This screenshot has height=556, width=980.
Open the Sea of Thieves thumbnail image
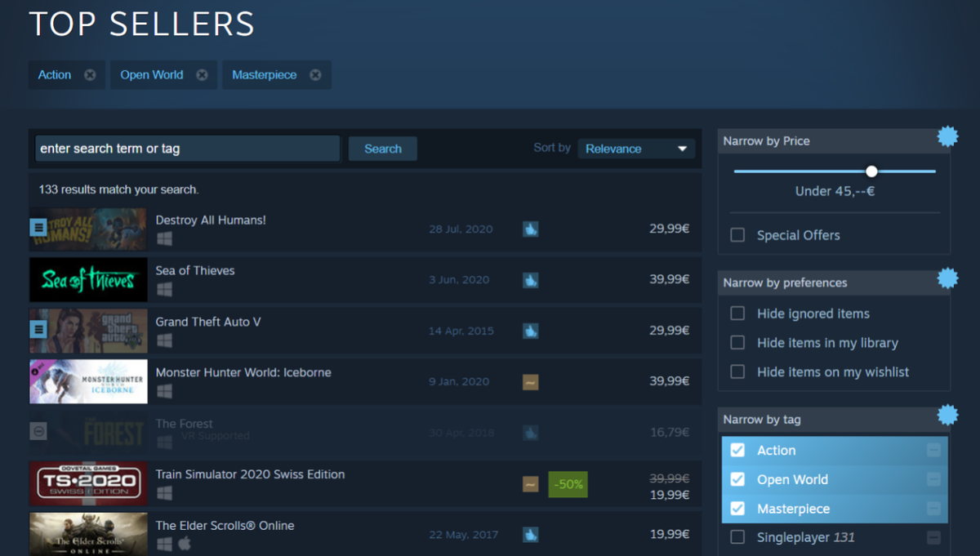click(x=88, y=280)
